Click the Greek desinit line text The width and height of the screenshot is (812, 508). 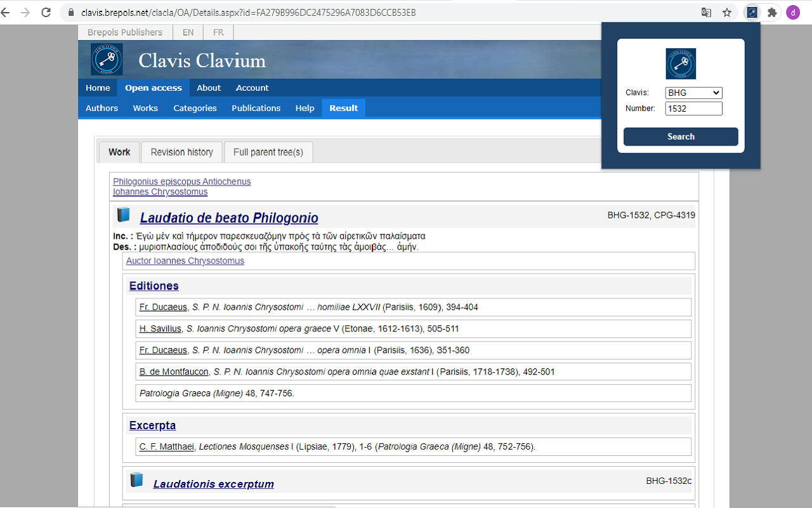[279, 247]
